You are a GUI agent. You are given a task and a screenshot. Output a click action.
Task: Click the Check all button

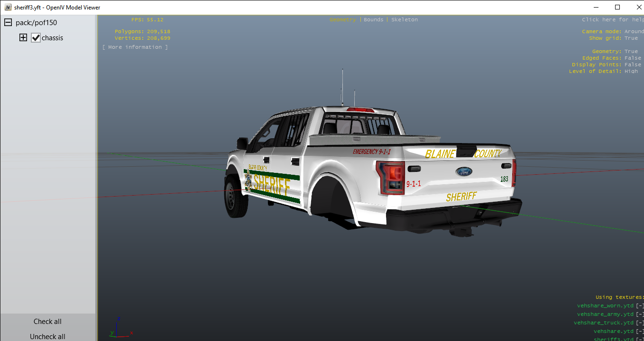47,322
